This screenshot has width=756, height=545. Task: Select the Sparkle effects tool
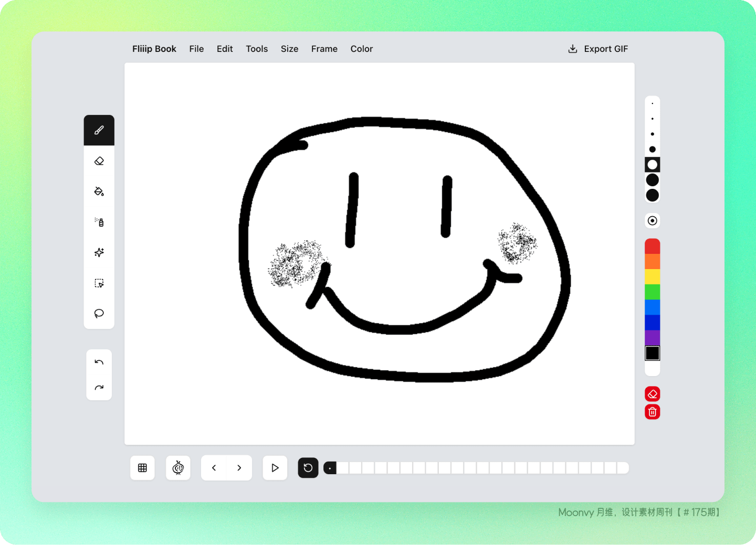coord(99,252)
